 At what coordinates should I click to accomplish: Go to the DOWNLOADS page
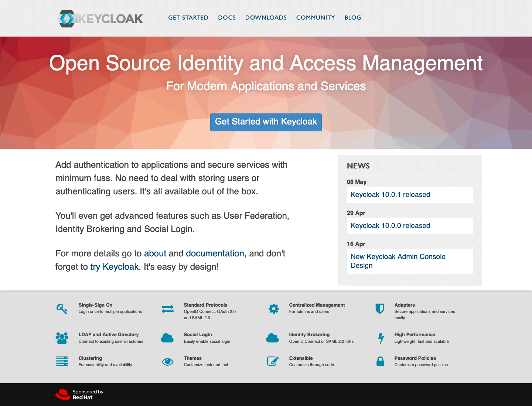266,17
